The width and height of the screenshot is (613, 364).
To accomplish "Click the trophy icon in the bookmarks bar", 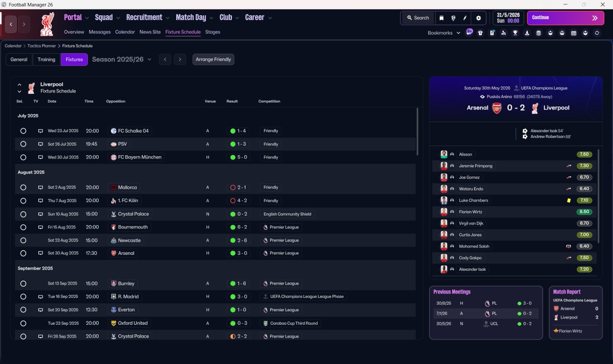I will pyautogui.click(x=515, y=33).
